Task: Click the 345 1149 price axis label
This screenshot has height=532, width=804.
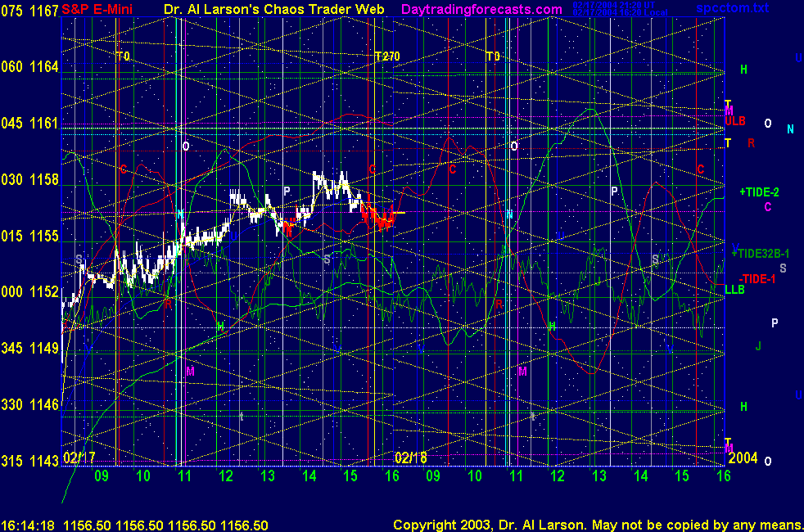Action: (x=29, y=348)
